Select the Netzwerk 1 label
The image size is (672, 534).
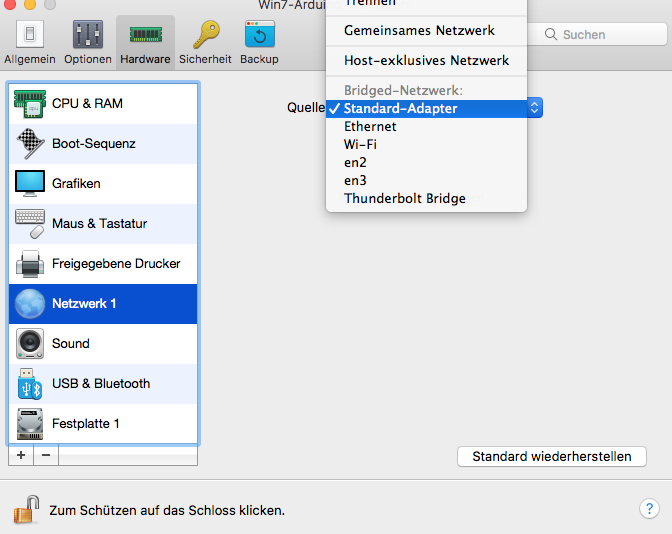[x=84, y=303]
